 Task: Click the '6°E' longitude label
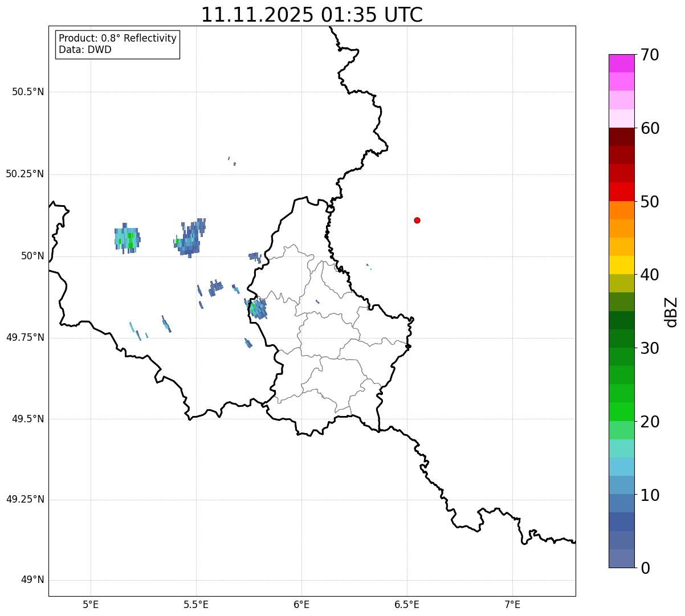302,604
